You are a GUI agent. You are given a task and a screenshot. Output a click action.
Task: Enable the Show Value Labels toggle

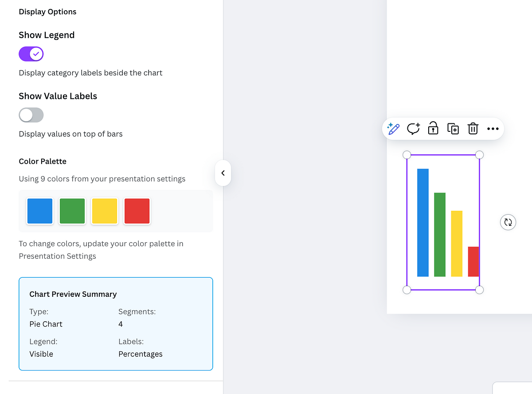[x=31, y=115]
